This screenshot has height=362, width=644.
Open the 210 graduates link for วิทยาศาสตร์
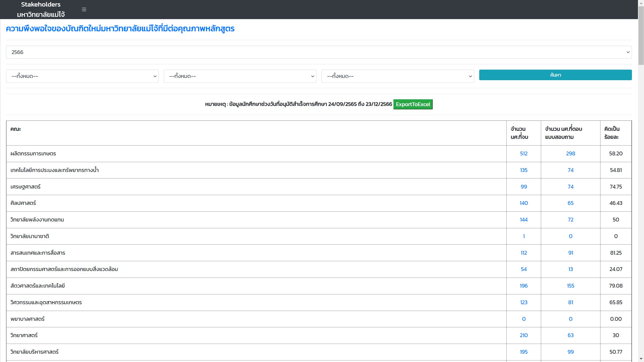524,335
